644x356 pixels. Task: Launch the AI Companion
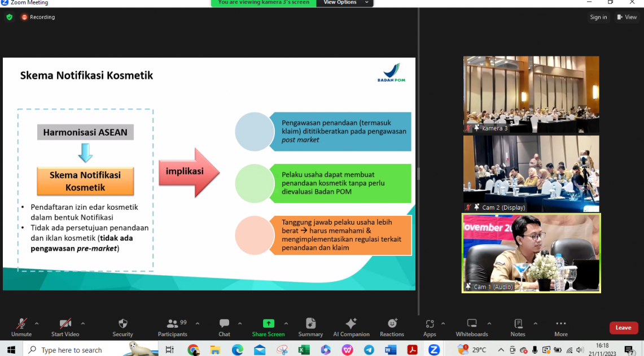click(351, 327)
